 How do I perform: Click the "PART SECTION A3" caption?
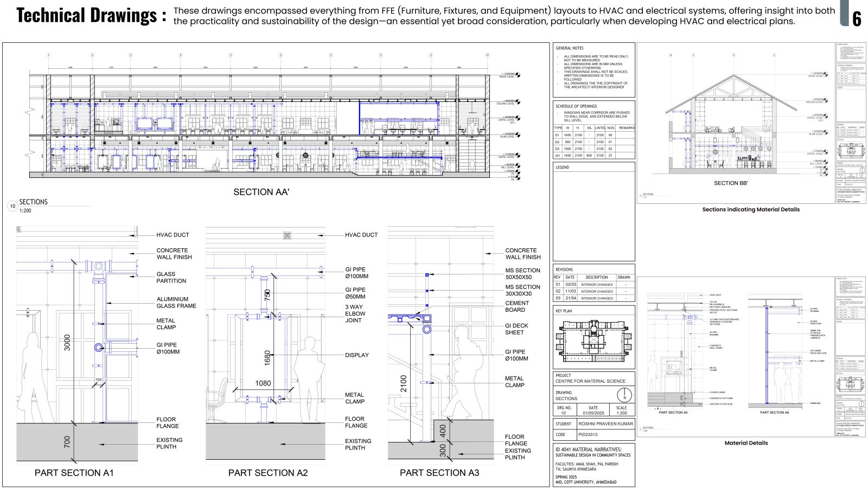point(439,473)
